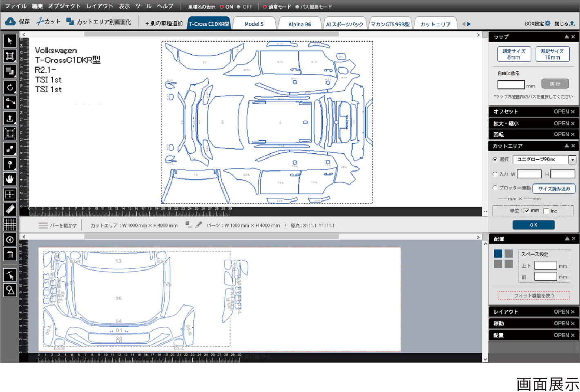
Task: Select the blue square in 配置 panel
Action: (x=498, y=254)
